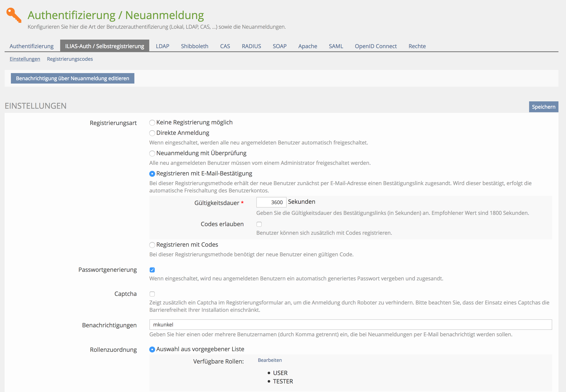Screen dimensions: 566x392
Task: Enable the 'Codes erlauben' checkbox
Action: pyautogui.click(x=259, y=224)
